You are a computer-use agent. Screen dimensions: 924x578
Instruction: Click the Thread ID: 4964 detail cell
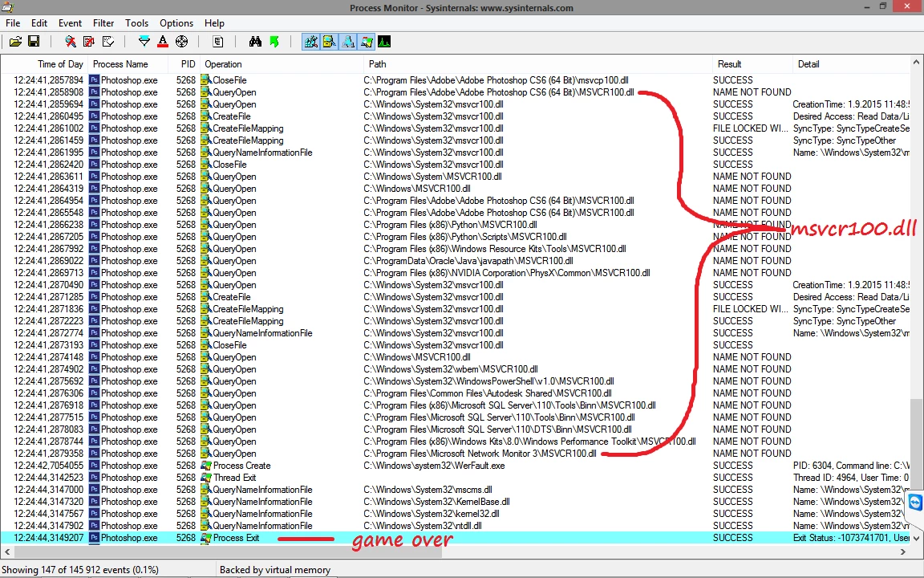(851, 478)
